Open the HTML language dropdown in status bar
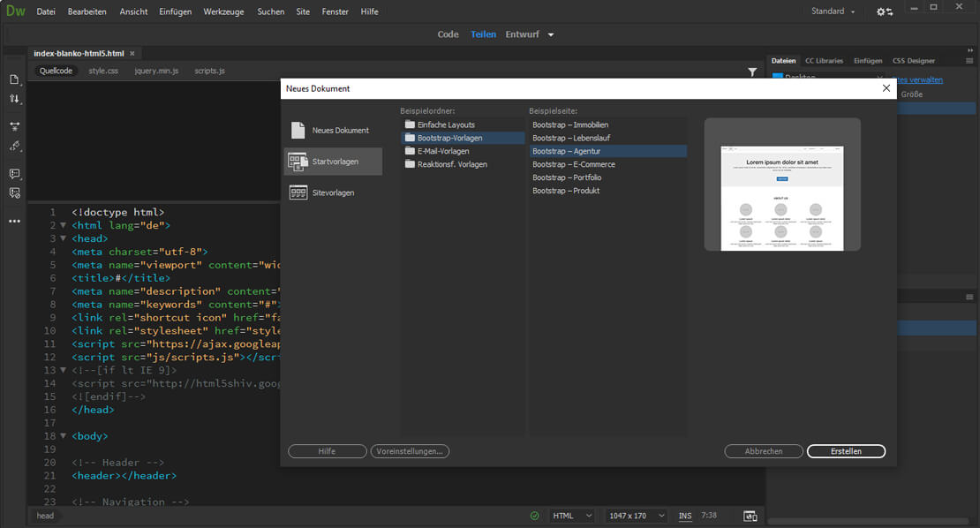This screenshot has width=980, height=528. click(x=572, y=516)
